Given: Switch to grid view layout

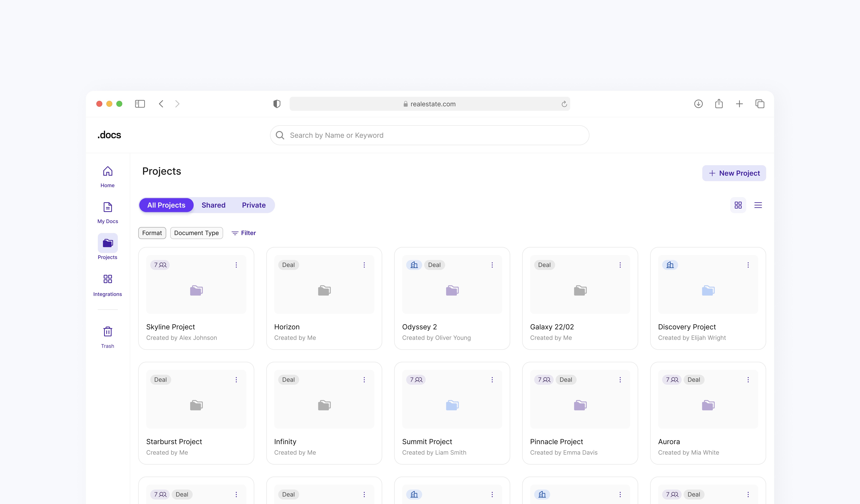Looking at the screenshot, I should 738,205.
